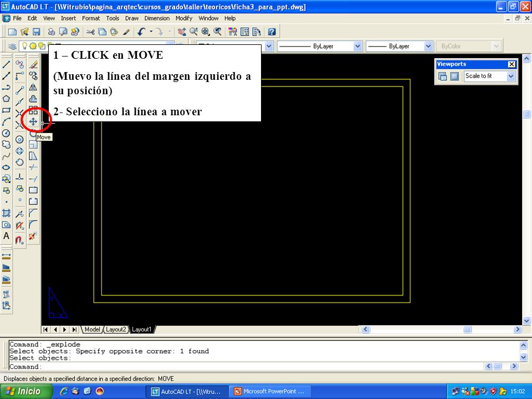The image size is (532, 399).
Task: Select the Mirror tool
Action: (33, 87)
